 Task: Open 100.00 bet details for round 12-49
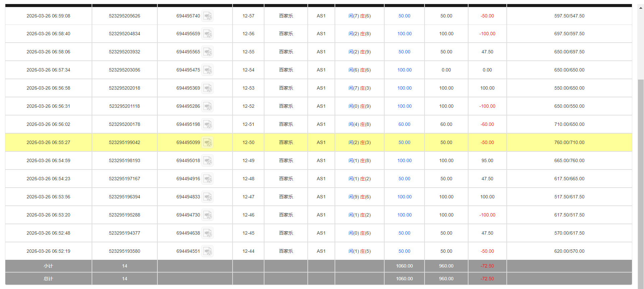[404, 161]
